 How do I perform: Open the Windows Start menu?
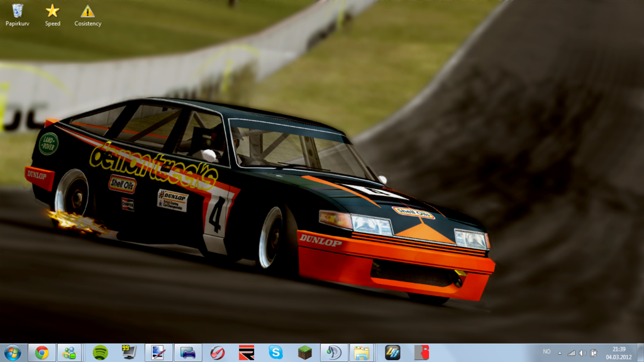[x=13, y=353]
